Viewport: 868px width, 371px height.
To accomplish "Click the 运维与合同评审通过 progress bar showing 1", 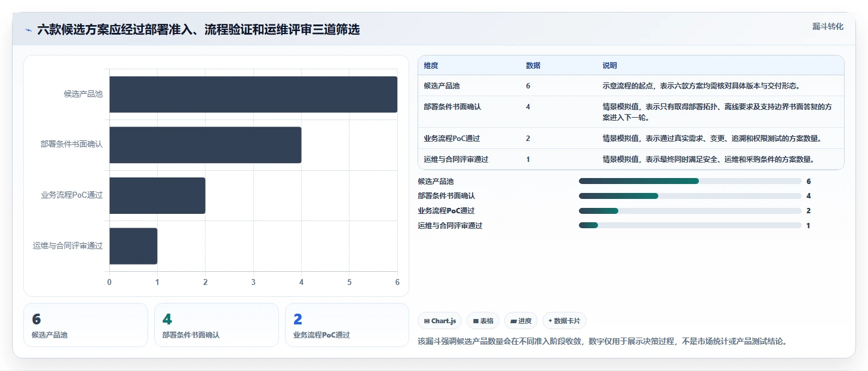I will (x=690, y=225).
